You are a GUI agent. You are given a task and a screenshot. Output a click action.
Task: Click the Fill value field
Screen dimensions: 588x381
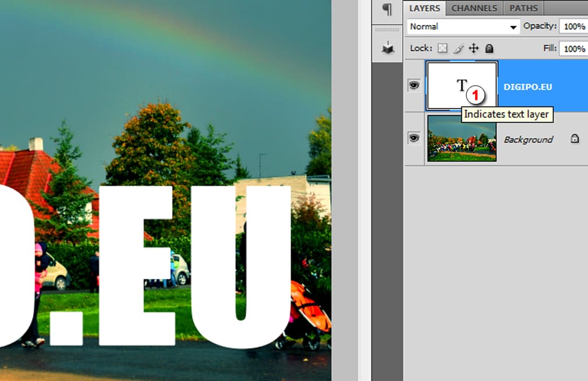point(573,49)
